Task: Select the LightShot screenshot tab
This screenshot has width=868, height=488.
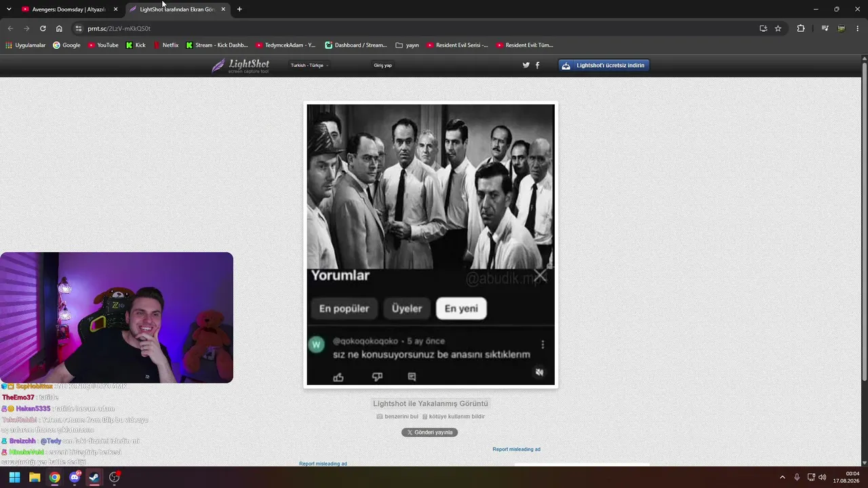Action: coord(178,9)
